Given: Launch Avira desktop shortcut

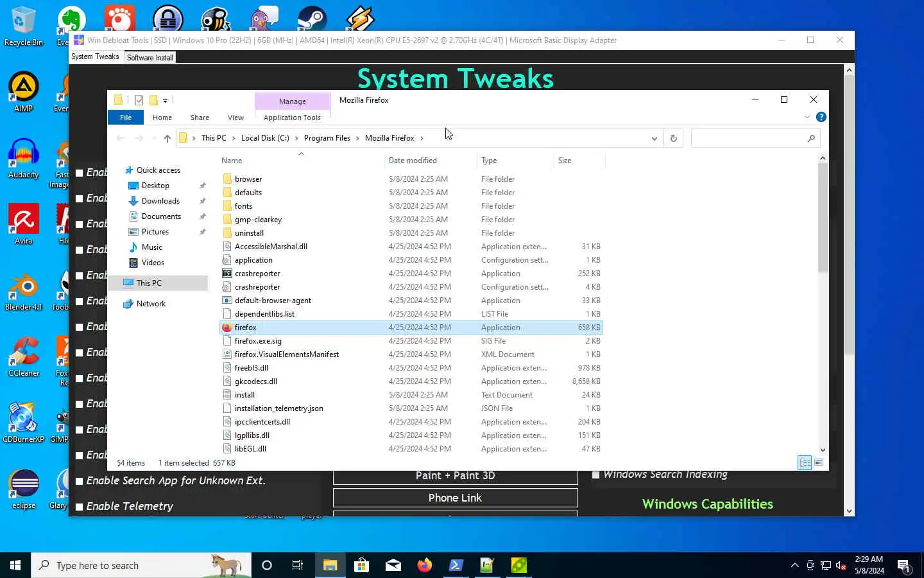Looking at the screenshot, I should [x=23, y=224].
